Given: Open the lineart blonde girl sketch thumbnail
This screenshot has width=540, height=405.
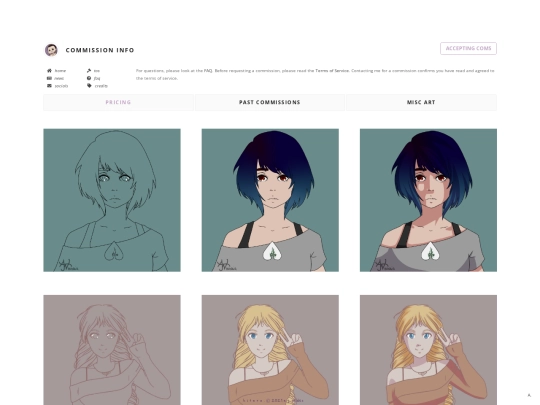Looking at the screenshot, I should 112,350.
